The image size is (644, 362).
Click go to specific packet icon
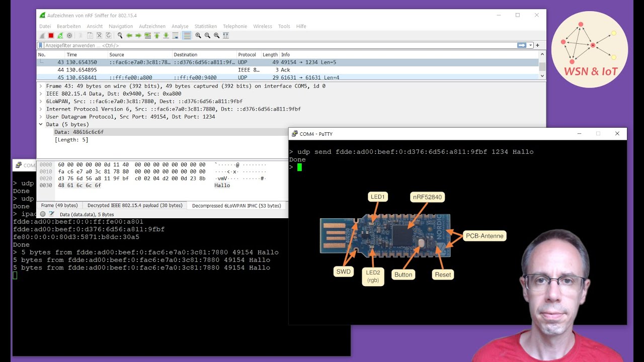(x=147, y=36)
